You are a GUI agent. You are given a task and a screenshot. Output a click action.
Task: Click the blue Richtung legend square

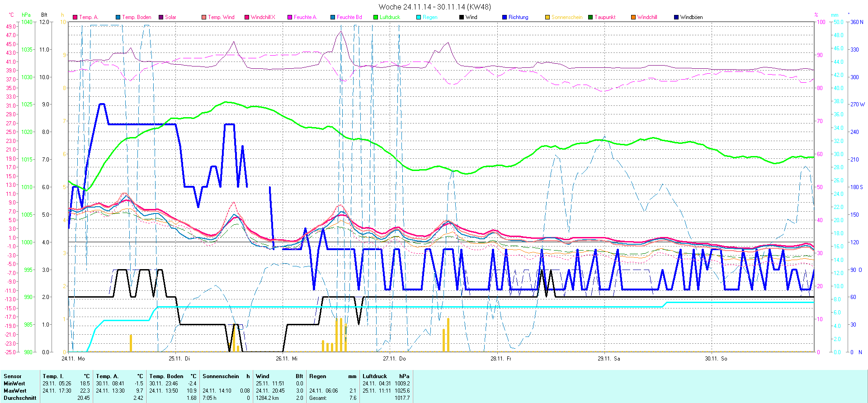pyautogui.click(x=505, y=17)
